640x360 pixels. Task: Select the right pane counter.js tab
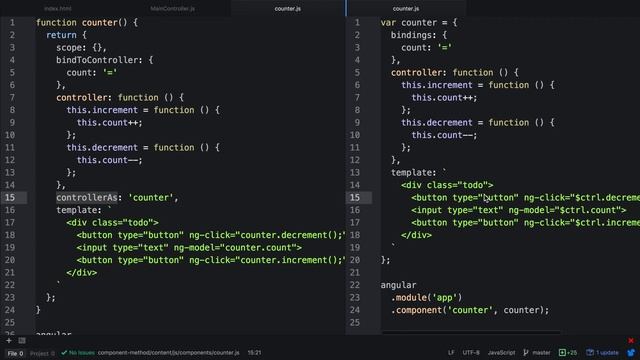pos(406,8)
